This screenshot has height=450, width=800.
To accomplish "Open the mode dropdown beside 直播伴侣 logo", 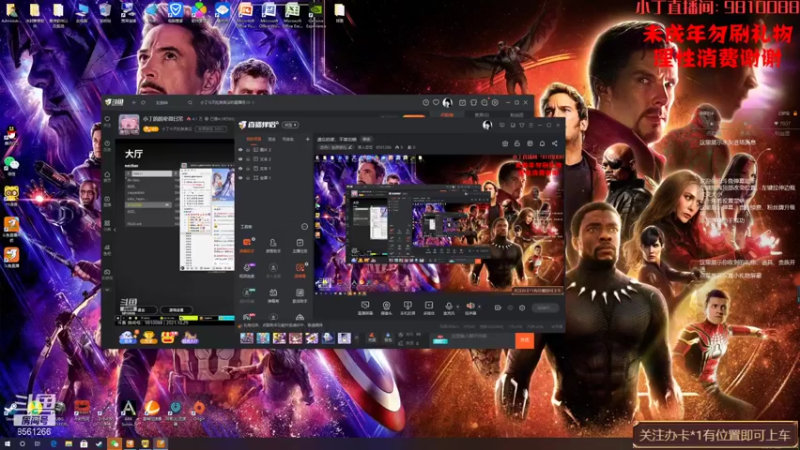I will point(290,124).
